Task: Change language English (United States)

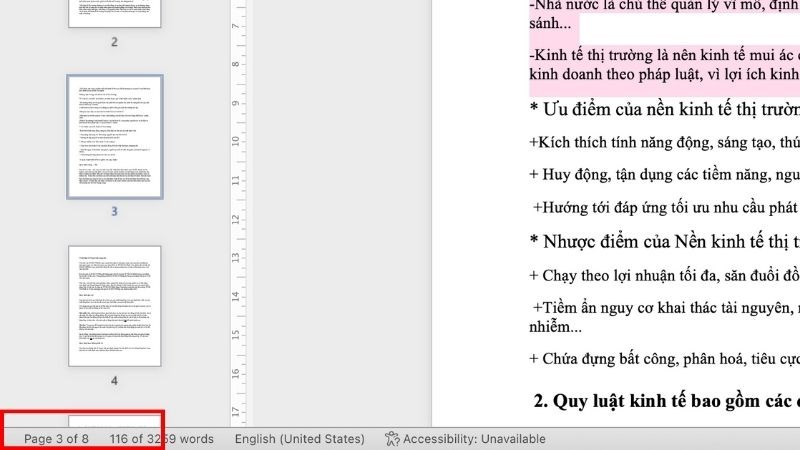Action: (299, 439)
